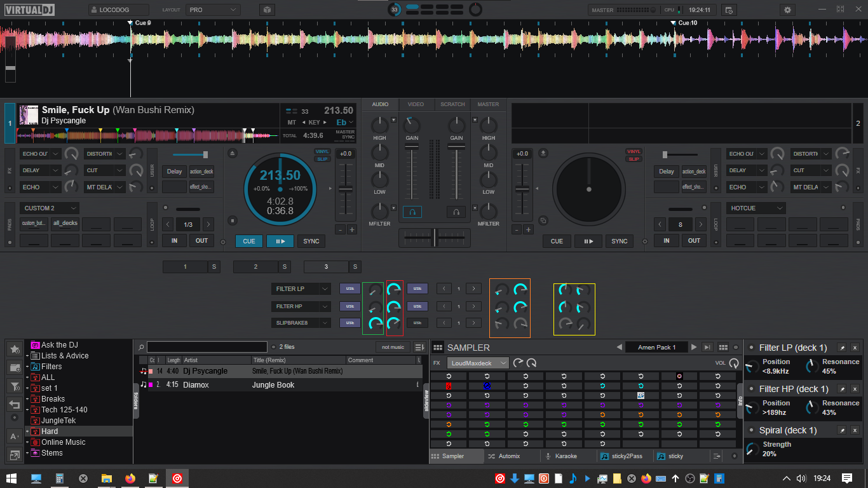The height and width of the screenshot is (488, 868).
Task: Click deck 1 Delay user button
Action: [x=174, y=172]
